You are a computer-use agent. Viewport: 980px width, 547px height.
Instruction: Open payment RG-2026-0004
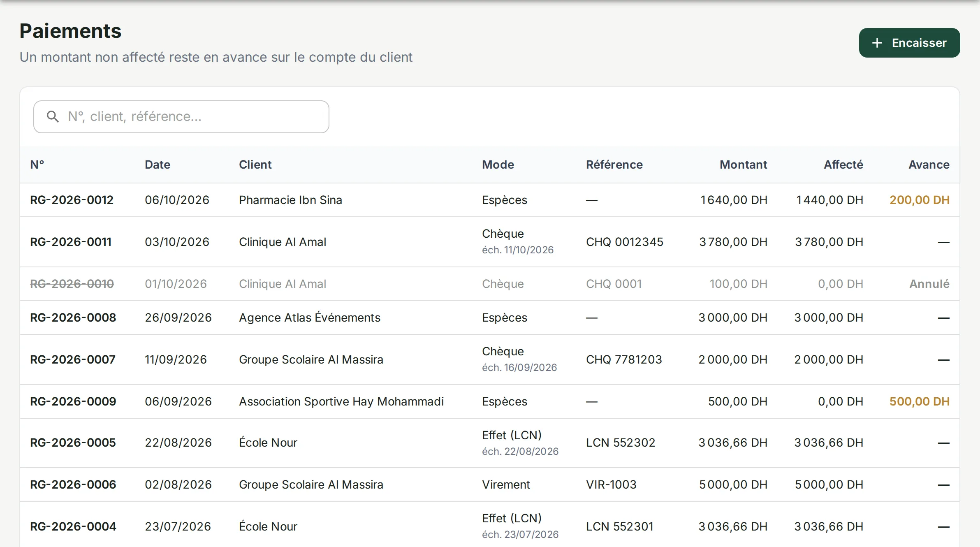pos(73,526)
